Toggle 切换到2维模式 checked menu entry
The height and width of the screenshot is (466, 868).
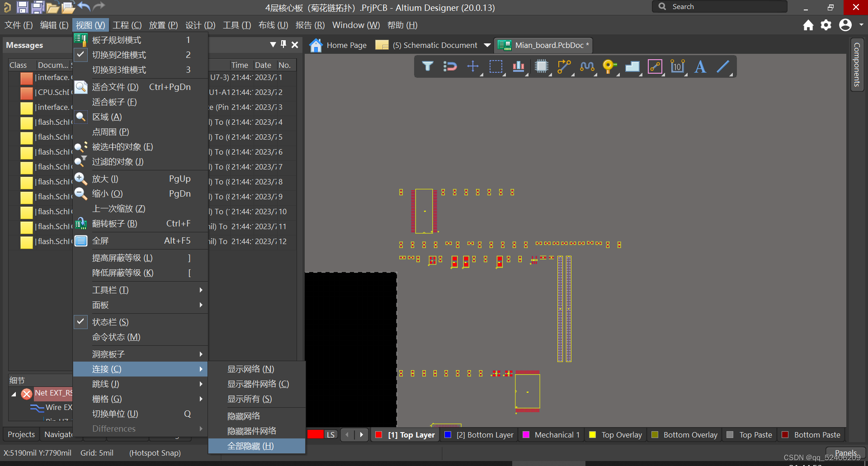click(x=140, y=55)
